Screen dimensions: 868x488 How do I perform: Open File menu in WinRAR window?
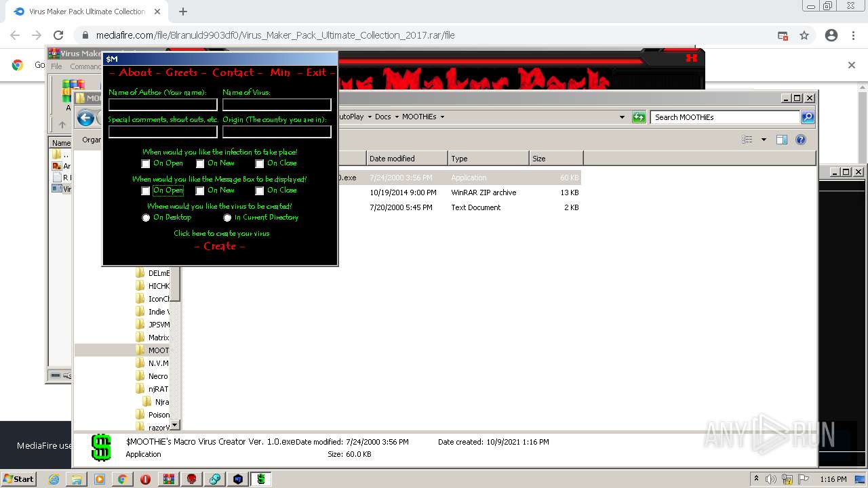[56, 66]
